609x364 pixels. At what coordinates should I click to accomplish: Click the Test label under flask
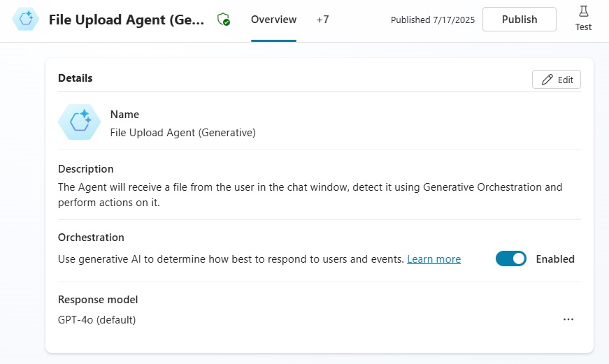pyautogui.click(x=583, y=27)
